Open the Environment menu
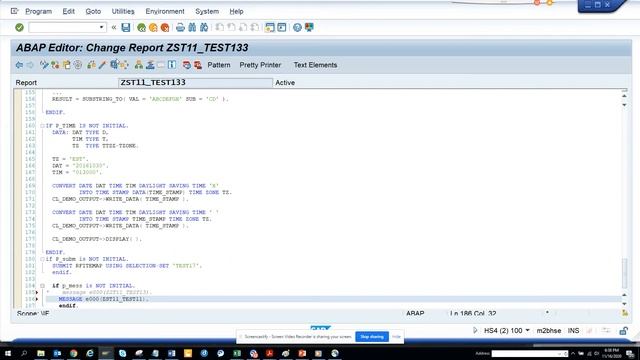Image resolution: width=640 pixels, height=360 pixels. pos(165,11)
